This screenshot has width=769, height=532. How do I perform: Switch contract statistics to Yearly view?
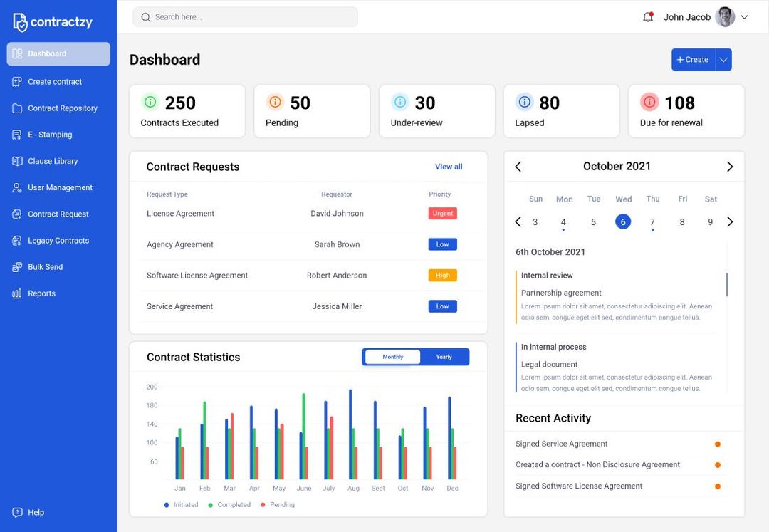coord(444,357)
